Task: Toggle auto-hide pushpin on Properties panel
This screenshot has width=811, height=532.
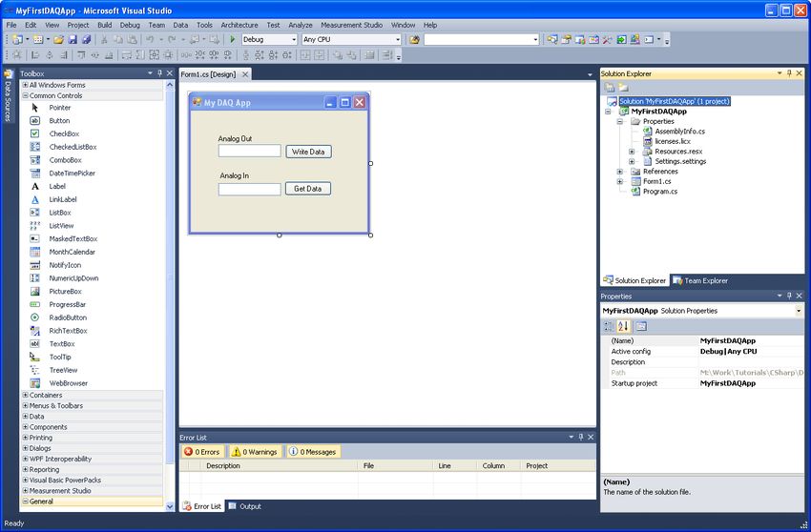Action: 789,296
